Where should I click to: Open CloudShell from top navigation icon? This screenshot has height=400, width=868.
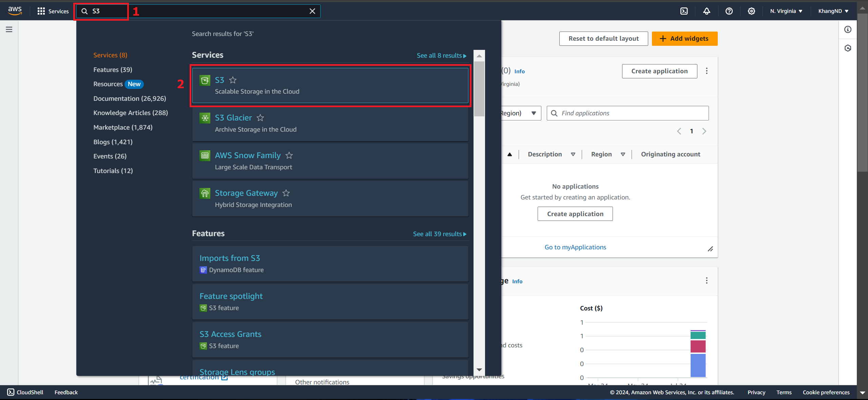(x=684, y=11)
